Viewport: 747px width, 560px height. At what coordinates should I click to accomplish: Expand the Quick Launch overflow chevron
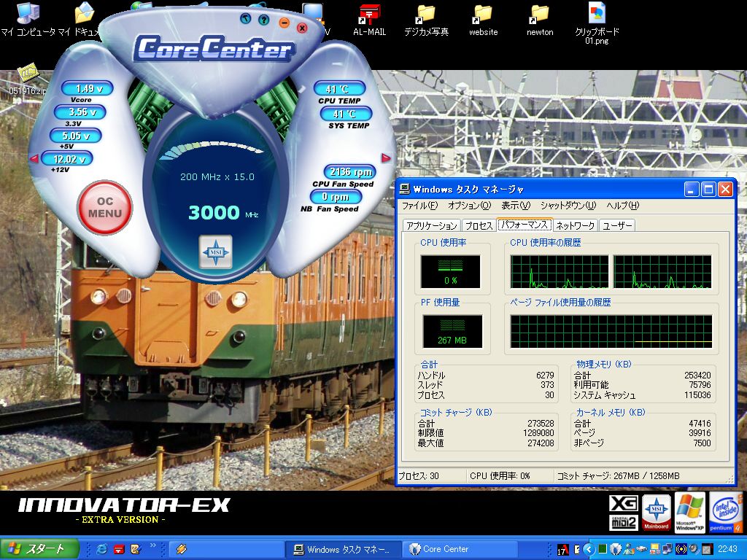[x=153, y=545]
